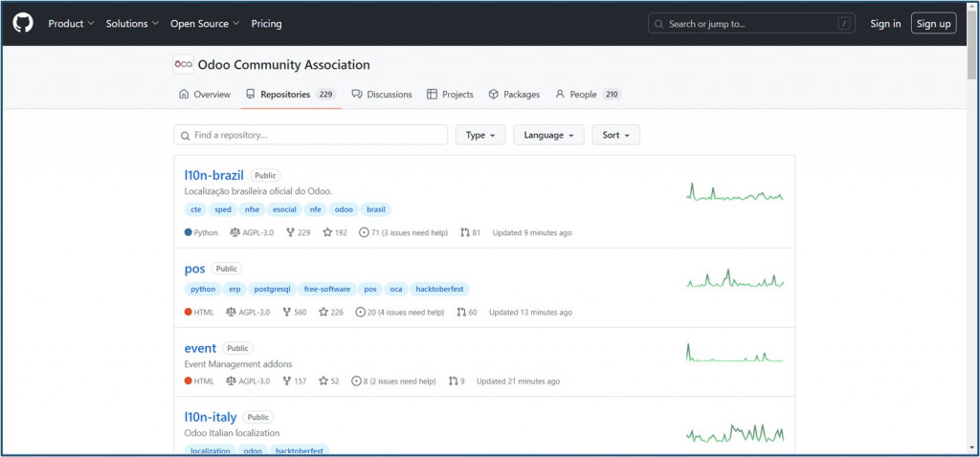
Task: Click AGPL-3.0 license on l10n-brazil
Action: (252, 233)
